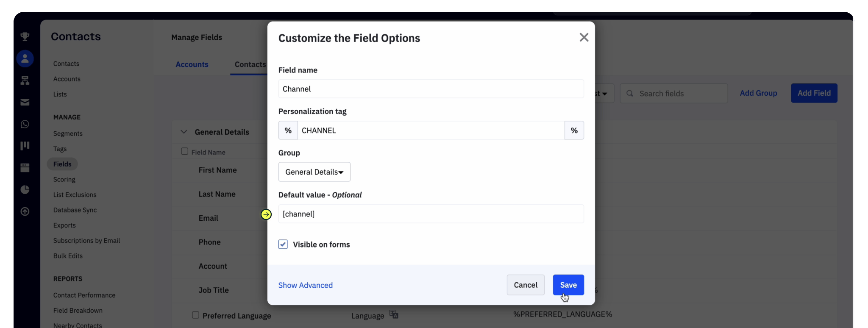This screenshot has height=328, width=868.
Task: Click the Show Advanced link
Action: (x=305, y=285)
